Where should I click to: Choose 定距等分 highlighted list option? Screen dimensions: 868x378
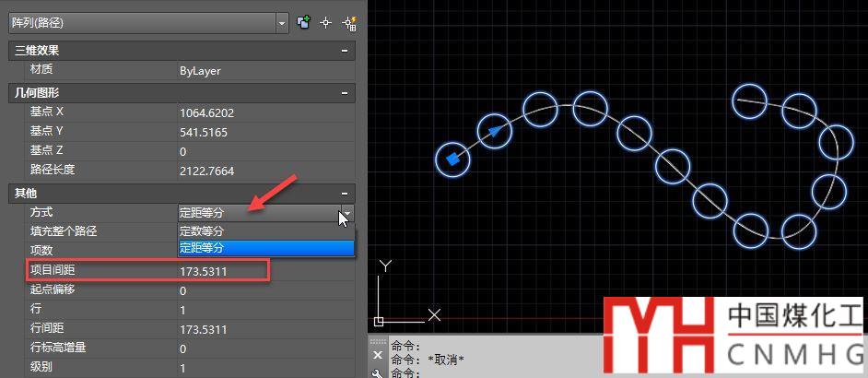pos(265,248)
